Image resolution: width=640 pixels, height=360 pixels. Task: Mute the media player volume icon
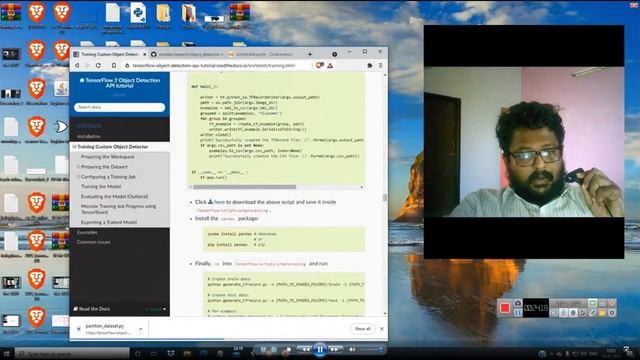tap(352, 349)
